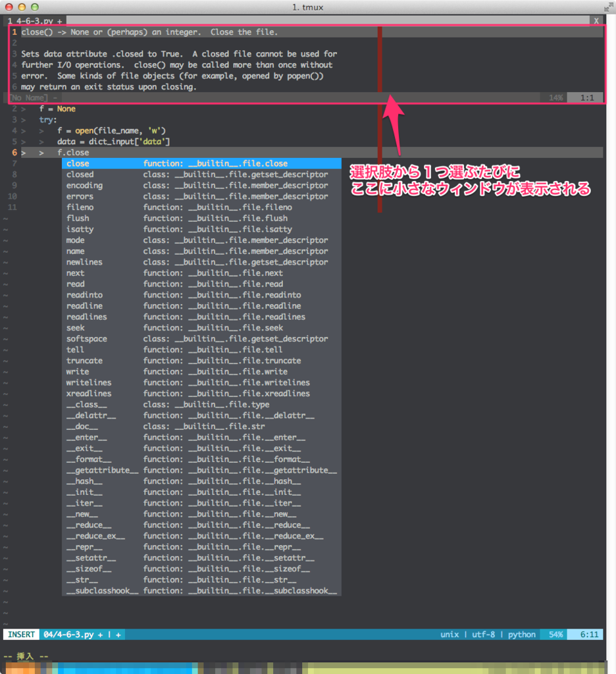Viewport: 616px width, 674px height.
Task: Click the "unix" file format indicator
Action: 449,634
